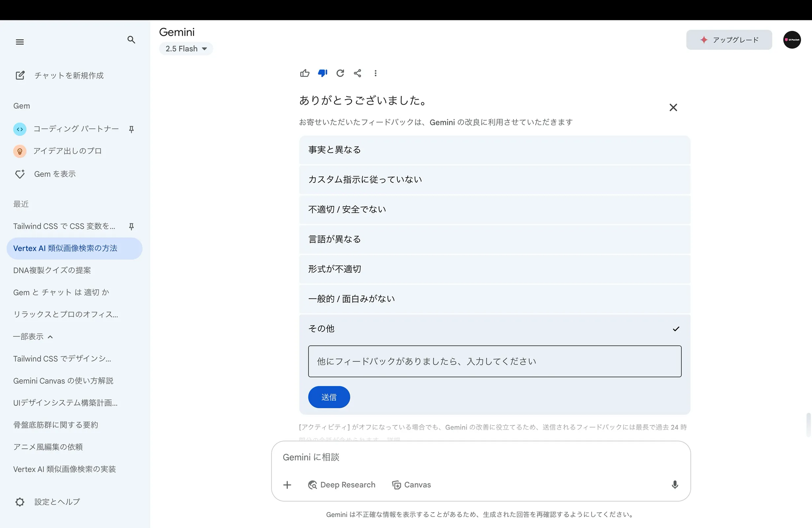Screen dimensions: 812x528
Task: Click the plus attachment icon in prompt box
Action: tap(287, 485)
